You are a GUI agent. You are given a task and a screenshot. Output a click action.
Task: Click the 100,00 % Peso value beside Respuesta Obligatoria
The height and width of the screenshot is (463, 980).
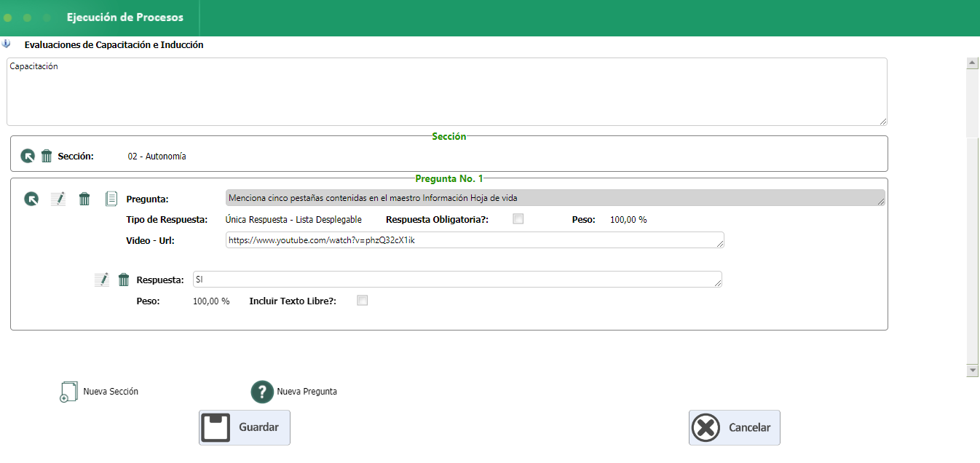point(628,219)
